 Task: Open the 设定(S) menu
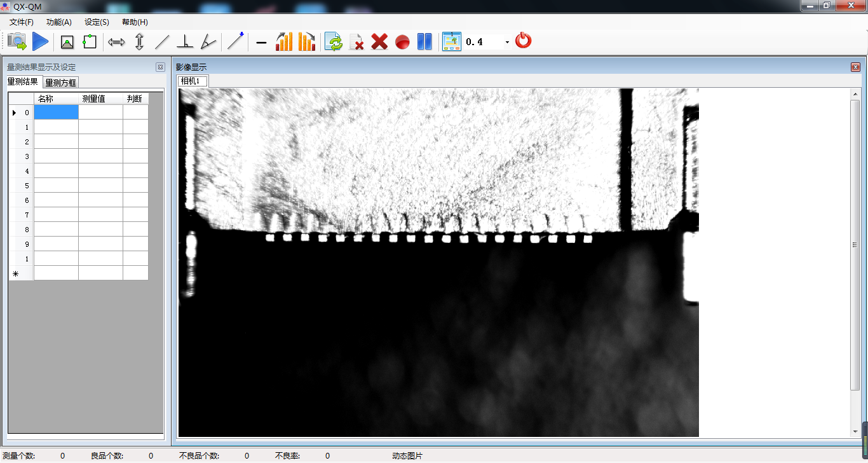coord(97,22)
